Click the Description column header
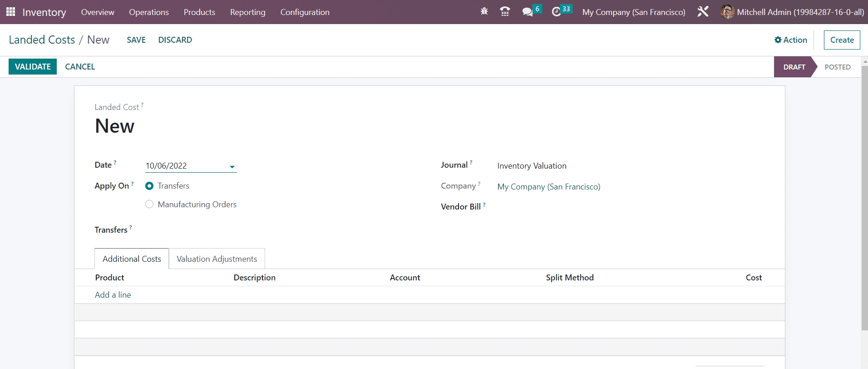This screenshot has height=369, width=868. pyautogui.click(x=255, y=278)
